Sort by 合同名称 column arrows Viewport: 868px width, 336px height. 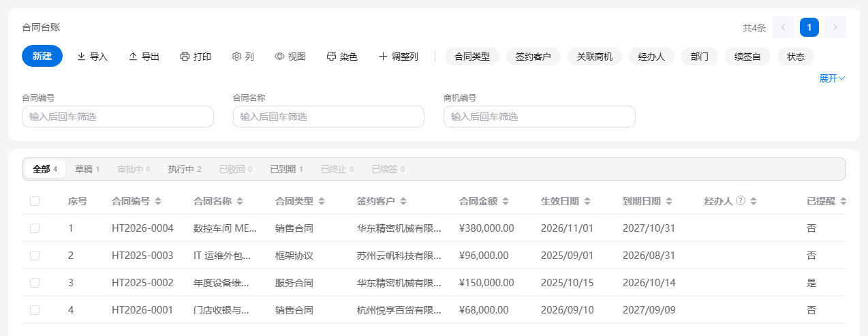(x=240, y=202)
